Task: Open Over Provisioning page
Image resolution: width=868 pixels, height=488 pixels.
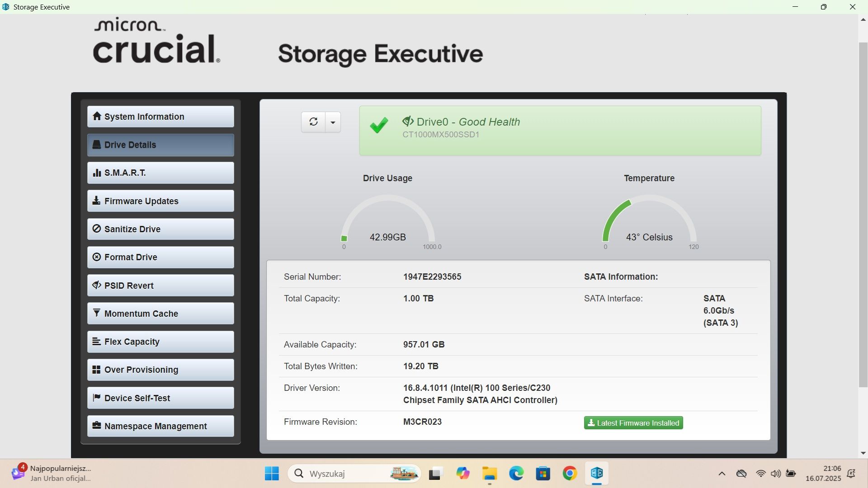Action: [x=160, y=370]
